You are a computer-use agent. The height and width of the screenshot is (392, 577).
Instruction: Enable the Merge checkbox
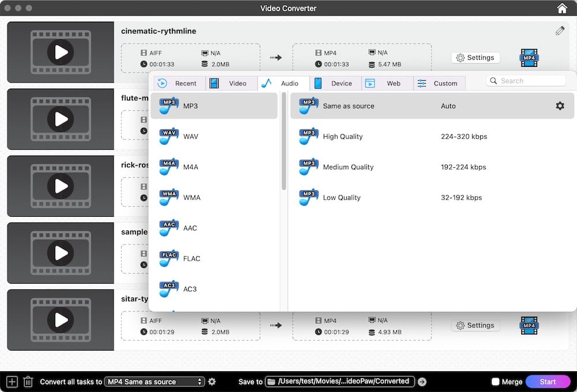coord(495,381)
